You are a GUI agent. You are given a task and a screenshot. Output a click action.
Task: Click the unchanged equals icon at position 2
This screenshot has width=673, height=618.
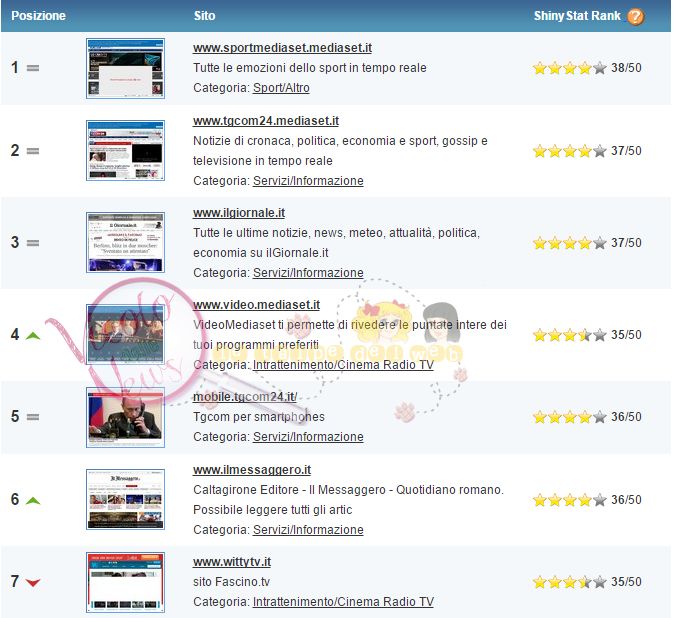(33, 151)
